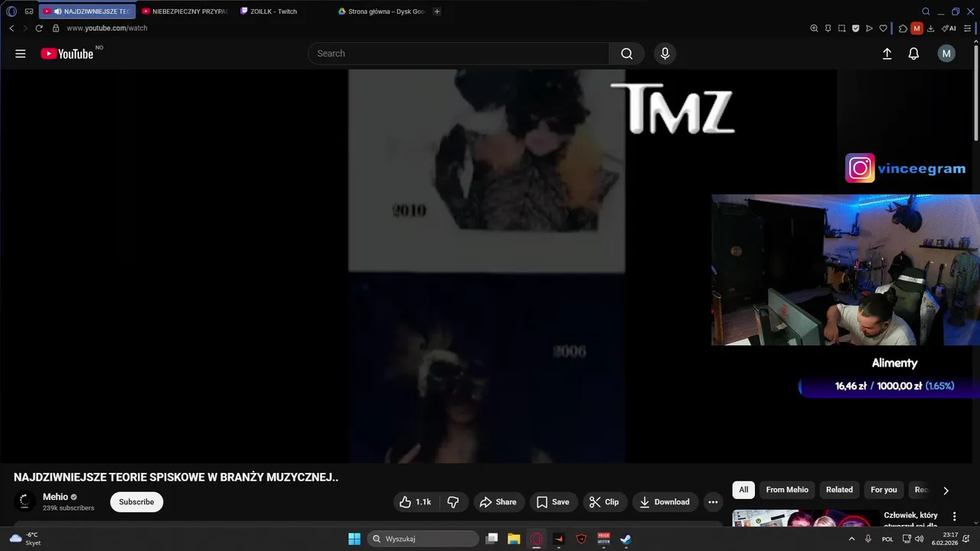Open the suggested video thumbnail in sidebar
Viewport: 980px width, 551px height.
click(x=805, y=519)
